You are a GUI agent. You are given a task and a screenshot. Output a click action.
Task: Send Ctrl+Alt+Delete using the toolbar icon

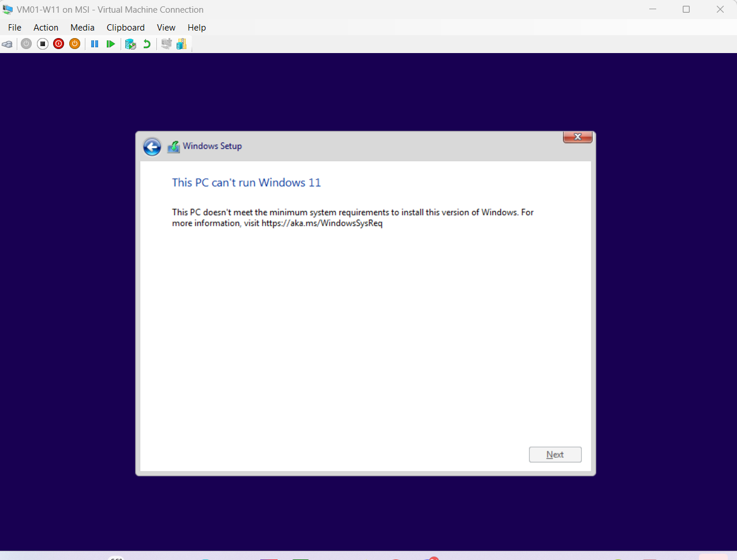[8, 44]
